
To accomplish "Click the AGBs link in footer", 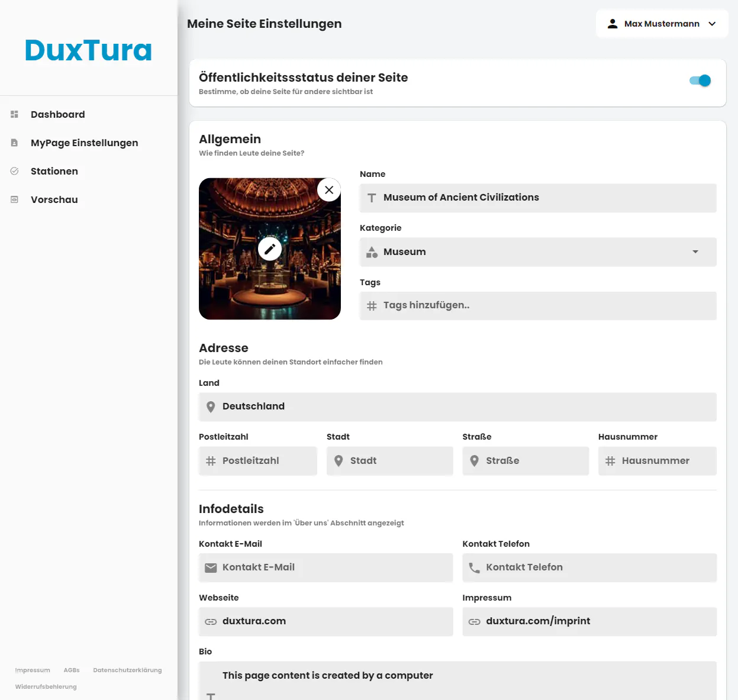I will [x=72, y=670].
